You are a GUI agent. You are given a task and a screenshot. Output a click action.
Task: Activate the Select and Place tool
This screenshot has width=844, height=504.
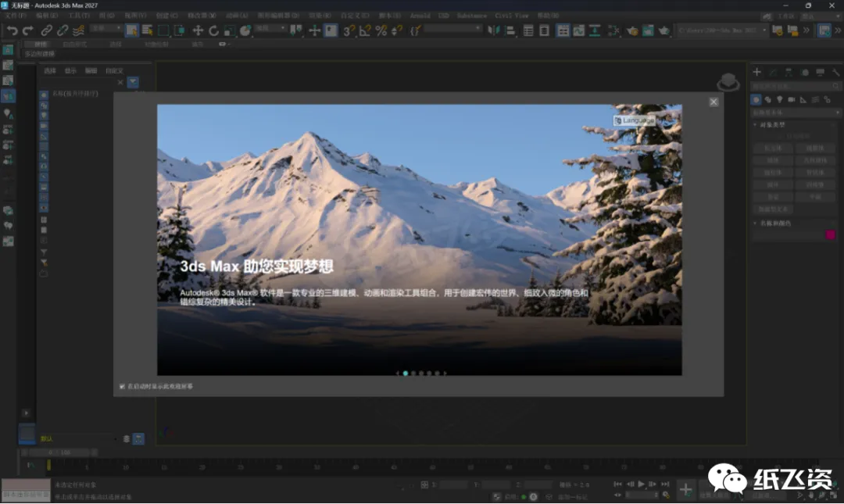(245, 30)
